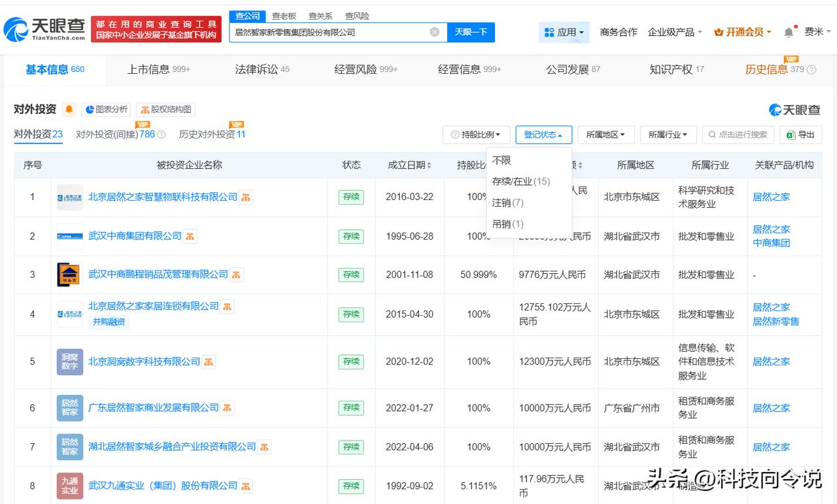Viewport: 837px width, 504px height.
Task: Click logo of 武汉中商鹏程销品茂管理有限公司
Action: point(70,275)
